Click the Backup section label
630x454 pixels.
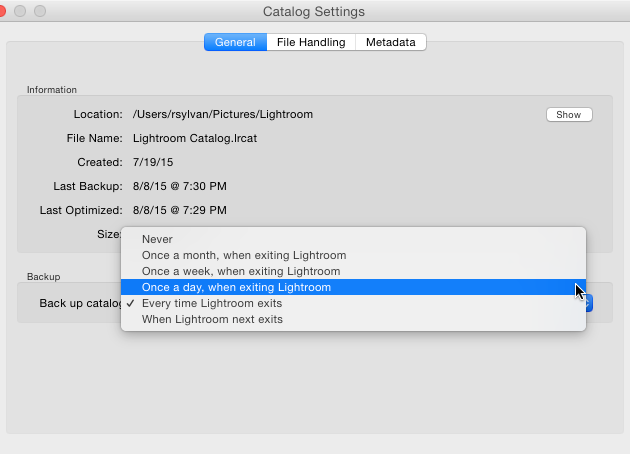44,277
